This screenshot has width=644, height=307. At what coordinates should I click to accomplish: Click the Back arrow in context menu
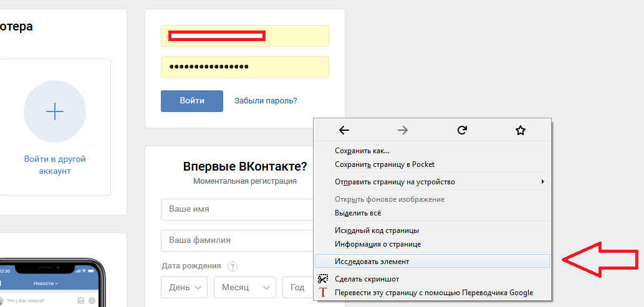(344, 130)
